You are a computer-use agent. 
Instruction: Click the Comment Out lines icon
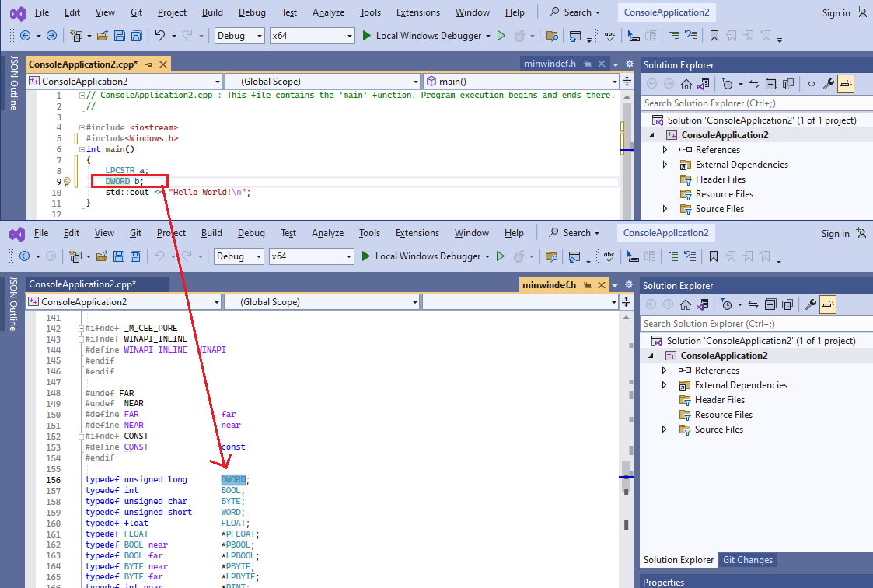[674, 35]
